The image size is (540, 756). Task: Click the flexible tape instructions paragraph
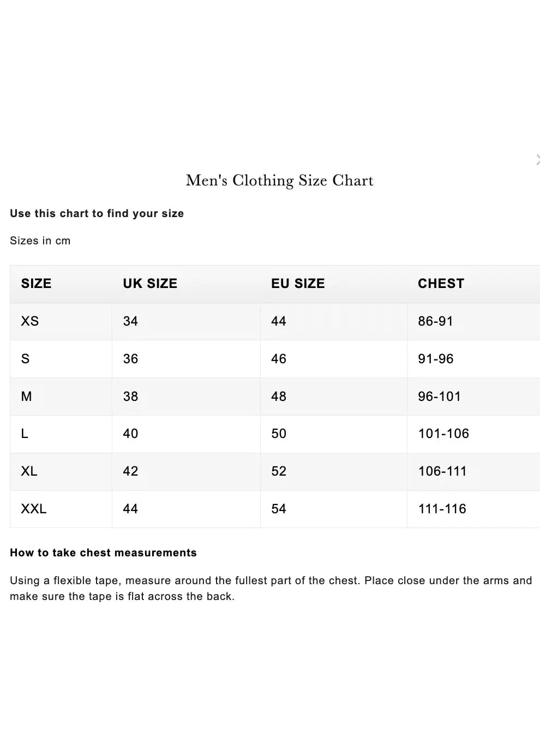point(271,588)
